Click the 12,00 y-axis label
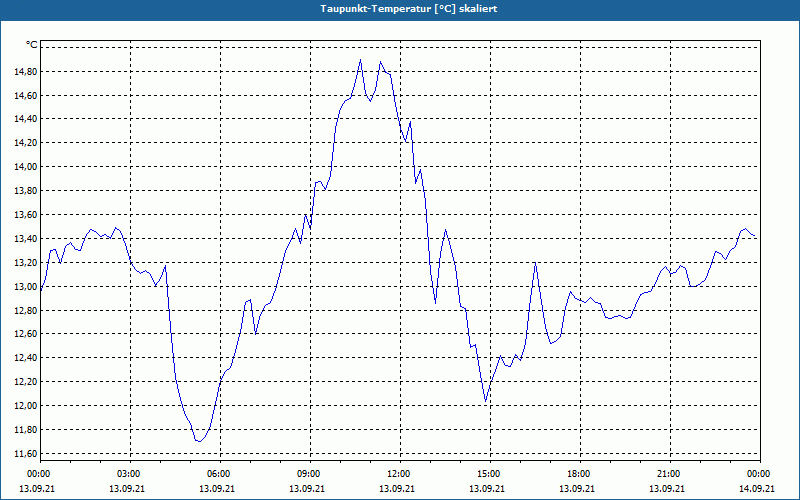Screen dimensions: 800x500 pos(25,406)
